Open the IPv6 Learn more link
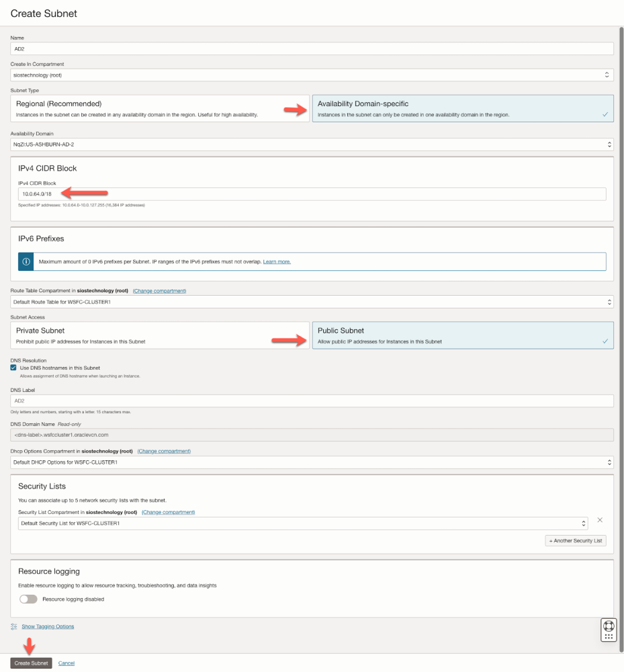Screen dimensions: 624x672 (x=277, y=261)
